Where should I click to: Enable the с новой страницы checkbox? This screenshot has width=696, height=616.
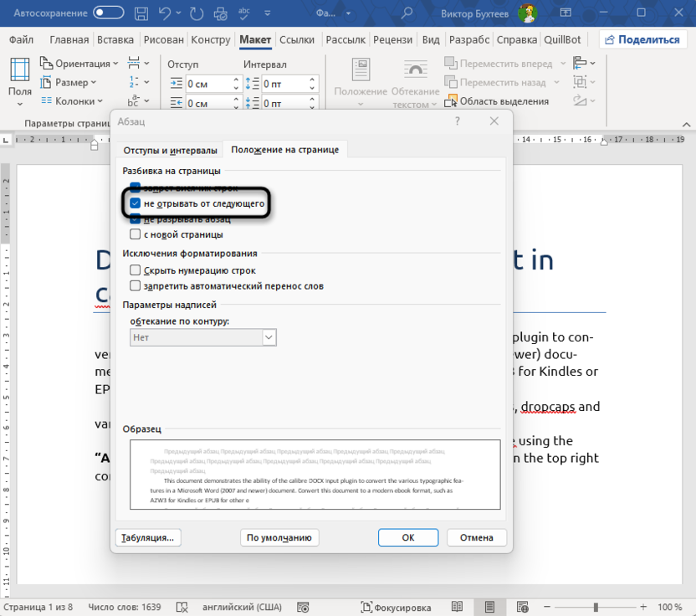tap(136, 235)
